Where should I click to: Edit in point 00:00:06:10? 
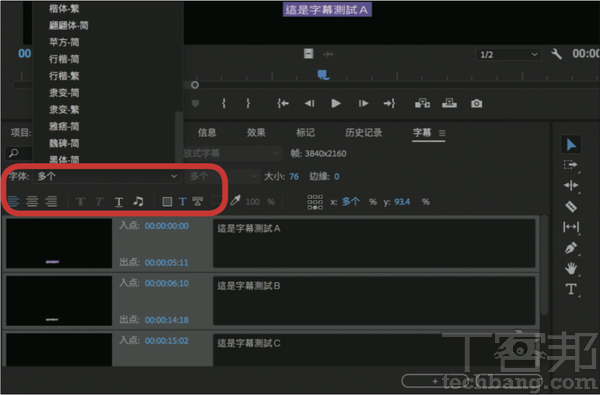(x=166, y=283)
